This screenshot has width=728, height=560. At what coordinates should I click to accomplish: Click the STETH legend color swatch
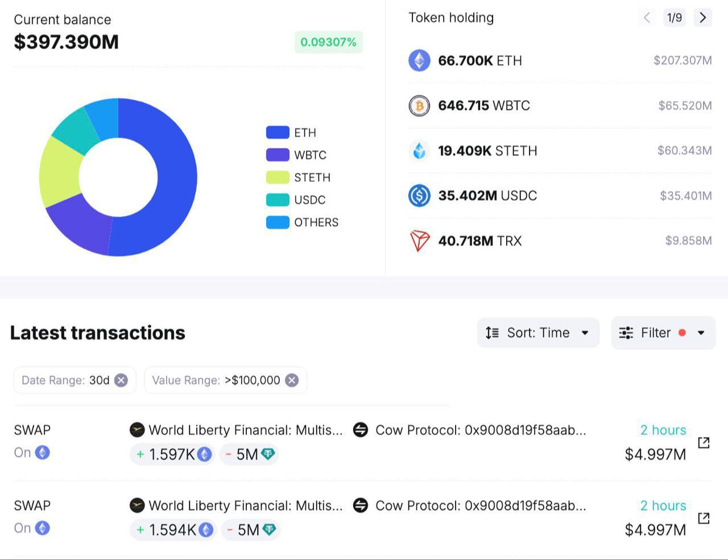click(278, 177)
